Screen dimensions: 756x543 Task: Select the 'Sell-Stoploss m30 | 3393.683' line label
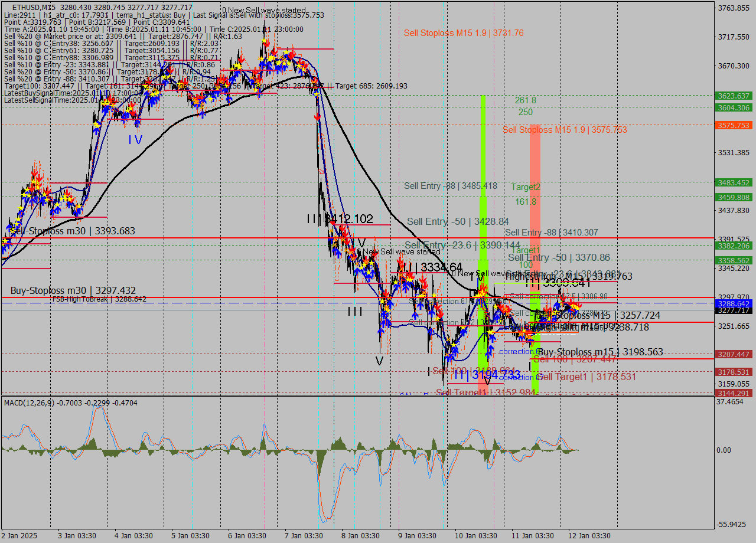click(73, 231)
